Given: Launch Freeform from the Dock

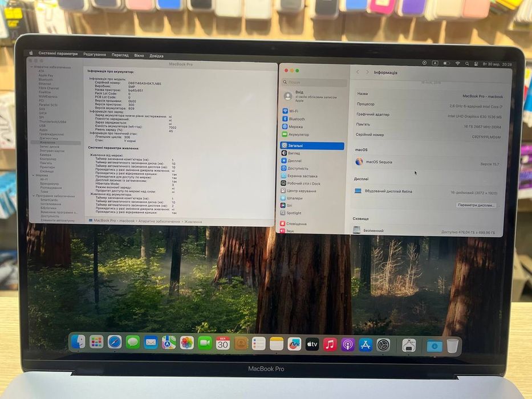Looking at the screenshot, I should [x=294, y=344].
